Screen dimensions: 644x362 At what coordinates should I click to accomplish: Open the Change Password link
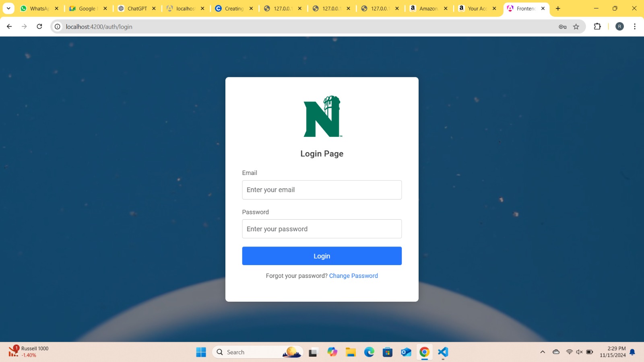point(353,276)
